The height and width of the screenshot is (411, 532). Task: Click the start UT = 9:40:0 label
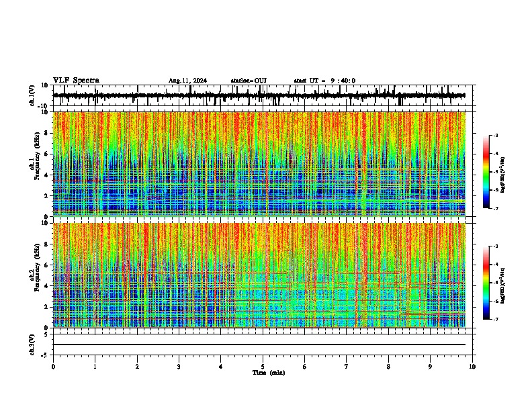[324, 81]
